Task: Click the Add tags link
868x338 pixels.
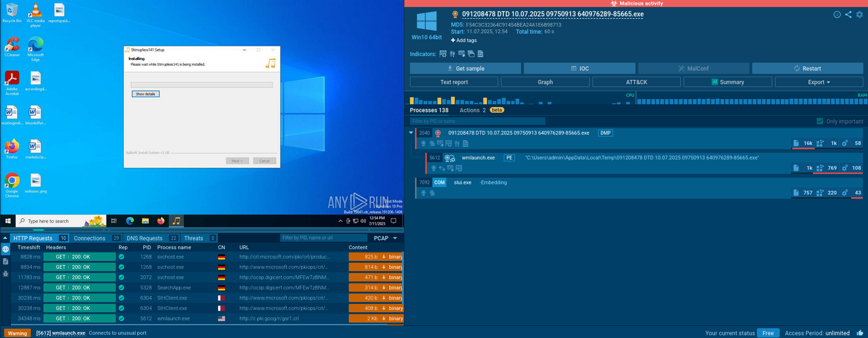Action: tap(463, 40)
